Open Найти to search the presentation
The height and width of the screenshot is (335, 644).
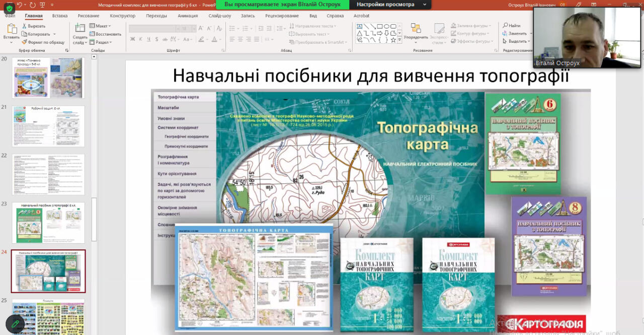pyautogui.click(x=511, y=25)
